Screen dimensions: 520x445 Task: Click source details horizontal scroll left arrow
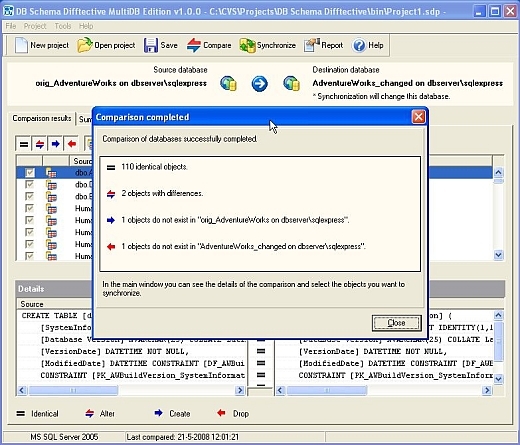pos(22,390)
